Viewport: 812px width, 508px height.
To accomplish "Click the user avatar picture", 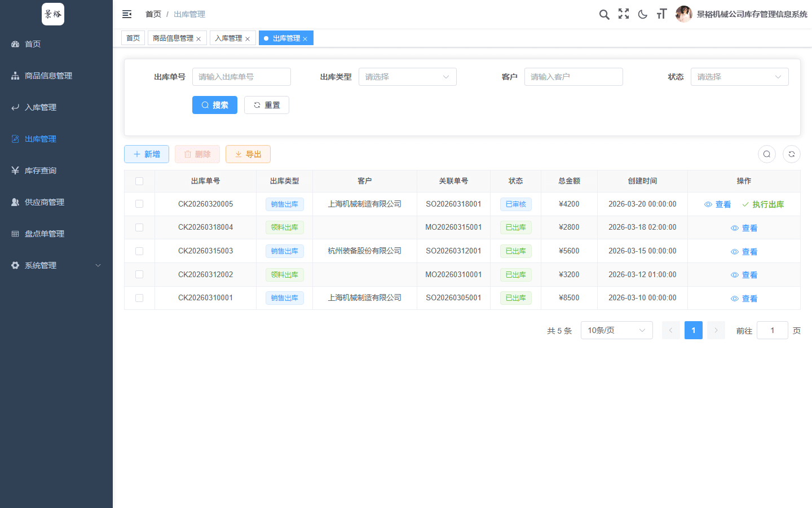I will pyautogui.click(x=683, y=14).
